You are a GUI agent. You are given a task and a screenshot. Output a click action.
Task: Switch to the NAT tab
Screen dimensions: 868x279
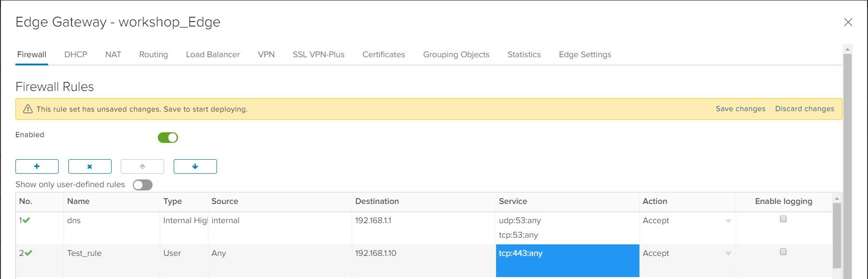113,54
